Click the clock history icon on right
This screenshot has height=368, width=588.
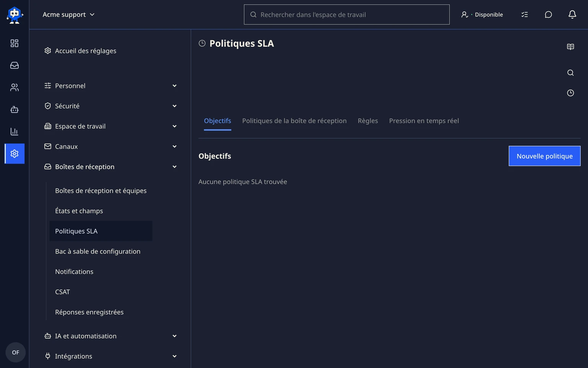click(570, 93)
